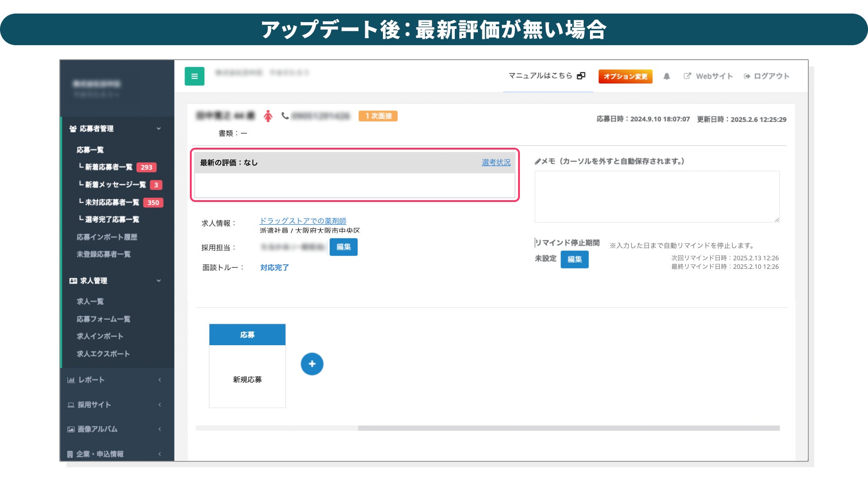Click the pink female person icon
868x488 pixels.
point(268,116)
